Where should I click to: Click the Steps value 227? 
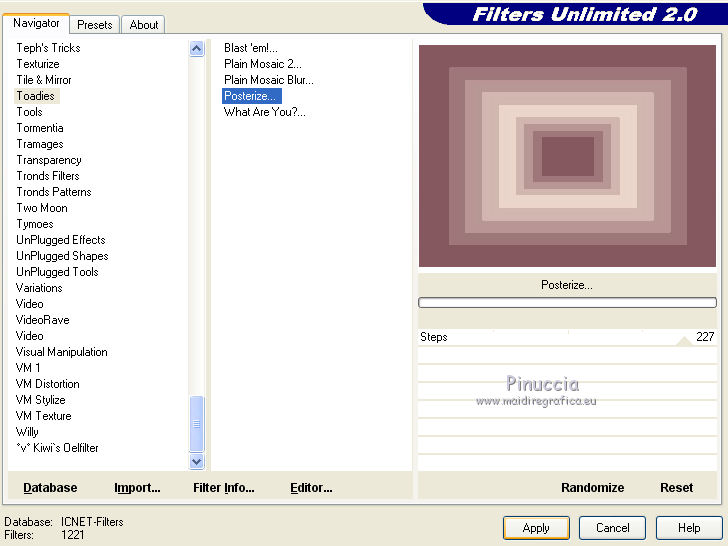point(705,337)
